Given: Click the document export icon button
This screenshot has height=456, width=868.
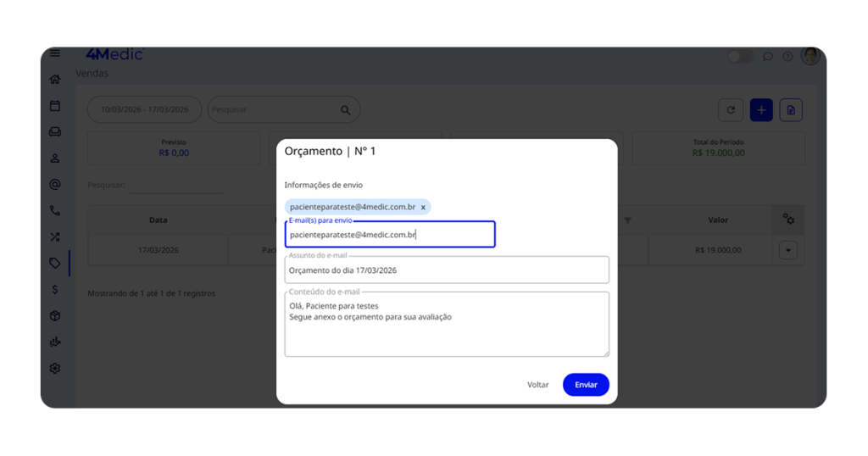Looking at the screenshot, I should 791,110.
